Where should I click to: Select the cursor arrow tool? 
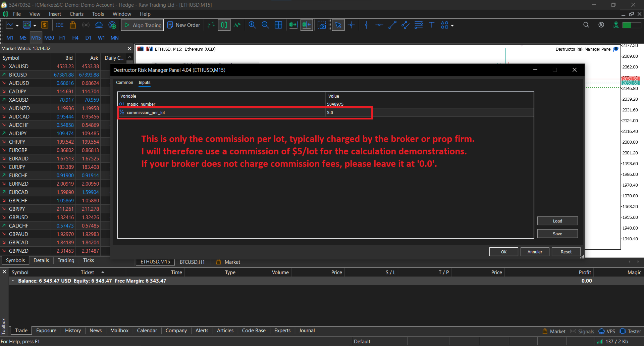tap(338, 25)
